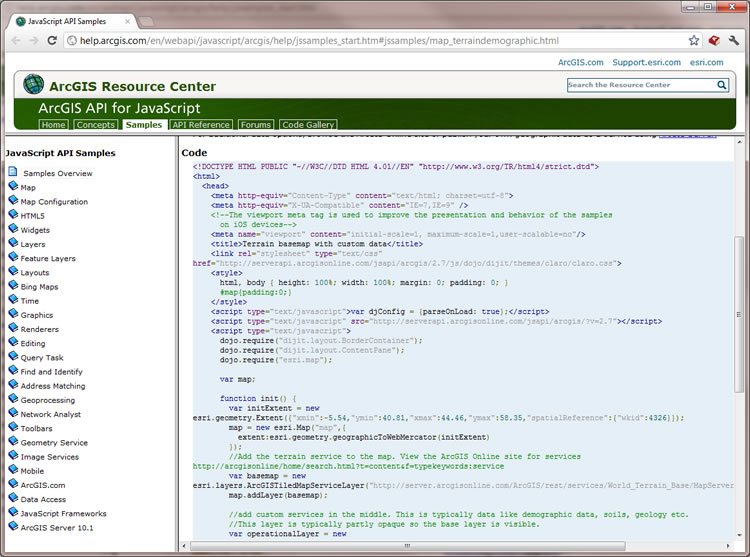
Task: Close the JavaScript API Samples tab
Action: (x=128, y=22)
